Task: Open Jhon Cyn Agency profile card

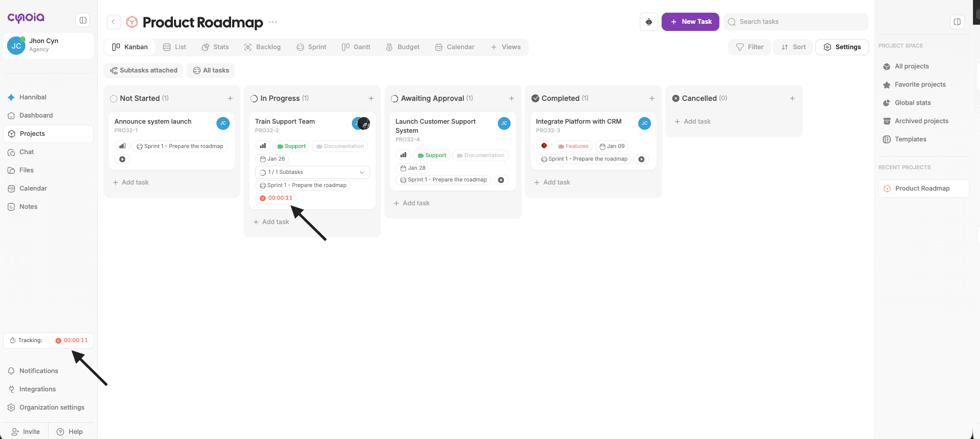Action: click(48, 46)
